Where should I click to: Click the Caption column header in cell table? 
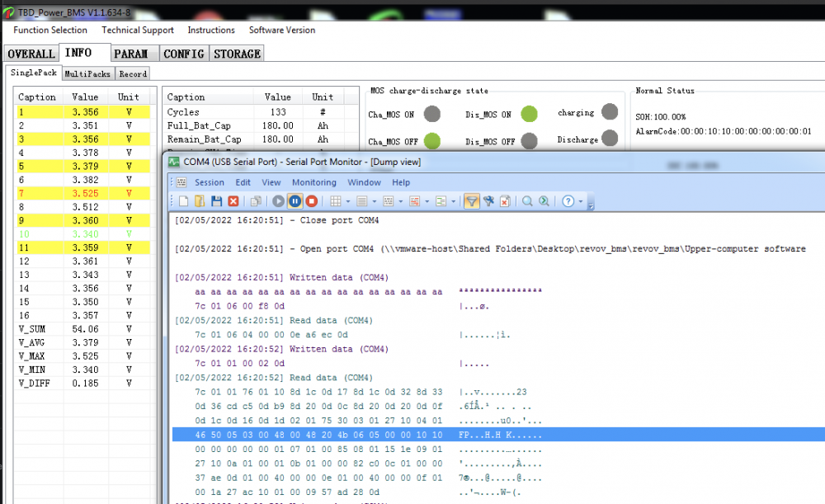[x=37, y=97]
